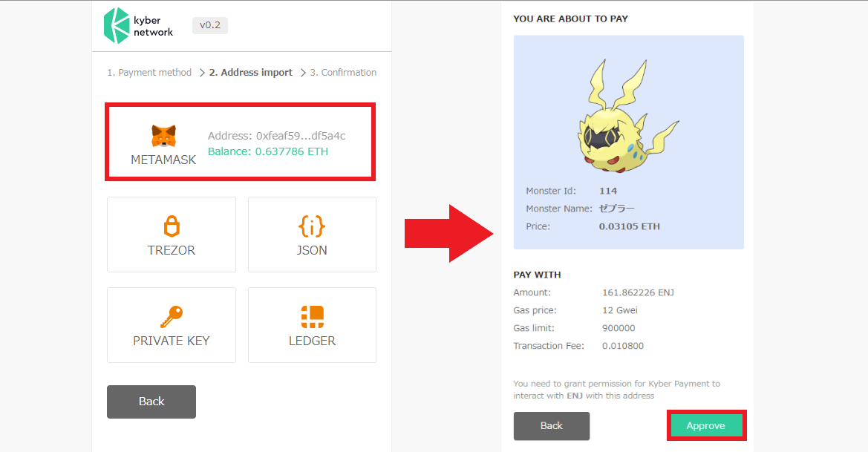The width and height of the screenshot is (868, 452).
Task: Click price 0.03105 ETH
Action: 630,226
